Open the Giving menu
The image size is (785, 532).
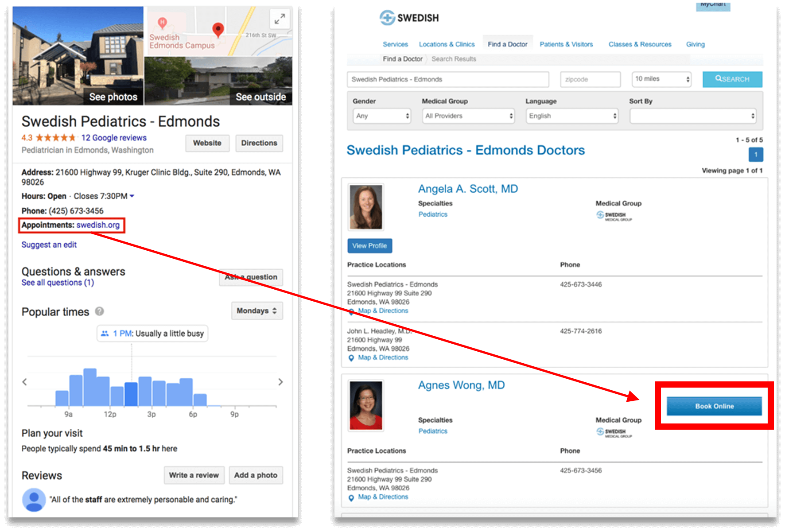tap(695, 44)
